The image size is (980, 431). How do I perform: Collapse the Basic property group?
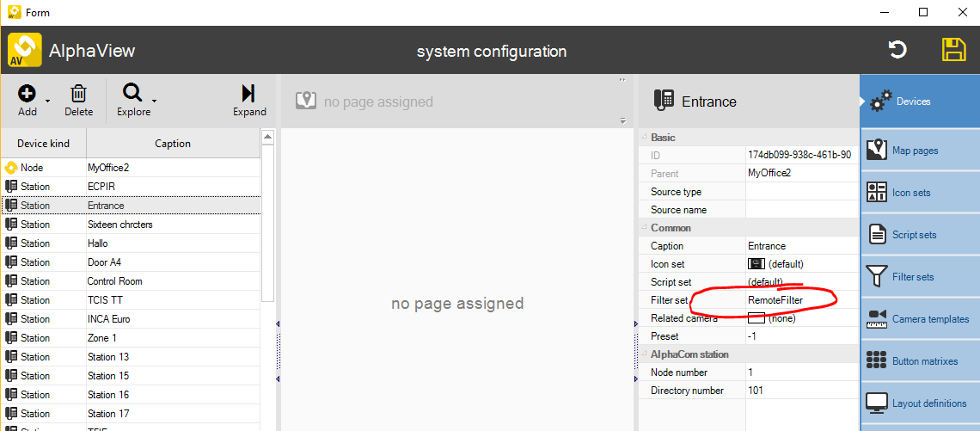644,138
